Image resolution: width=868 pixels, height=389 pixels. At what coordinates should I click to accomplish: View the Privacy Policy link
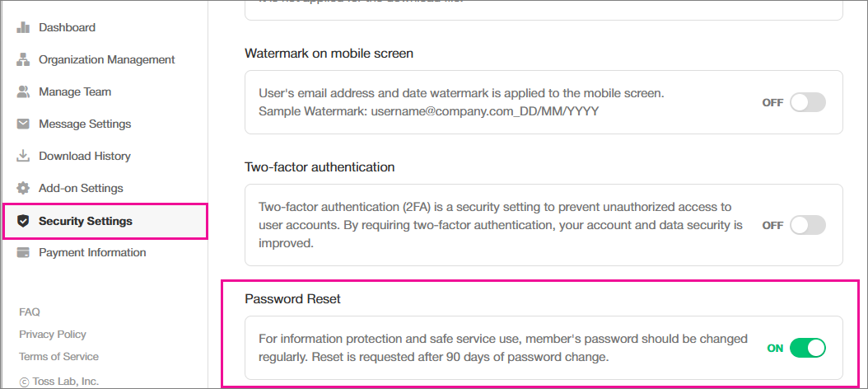click(53, 334)
